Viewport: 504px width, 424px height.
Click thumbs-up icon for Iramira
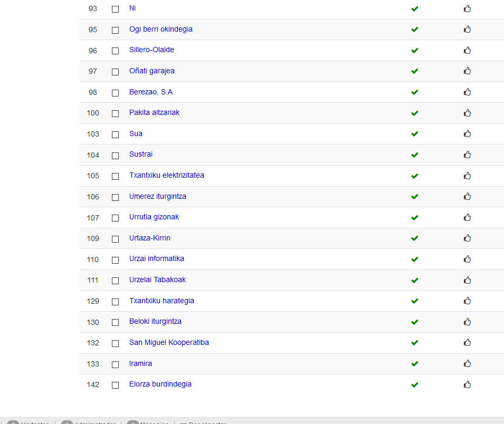point(468,363)
